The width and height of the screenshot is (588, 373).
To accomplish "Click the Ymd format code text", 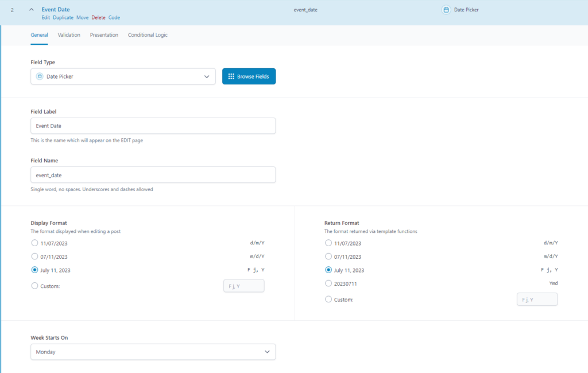I will click(x=554, y=283).
